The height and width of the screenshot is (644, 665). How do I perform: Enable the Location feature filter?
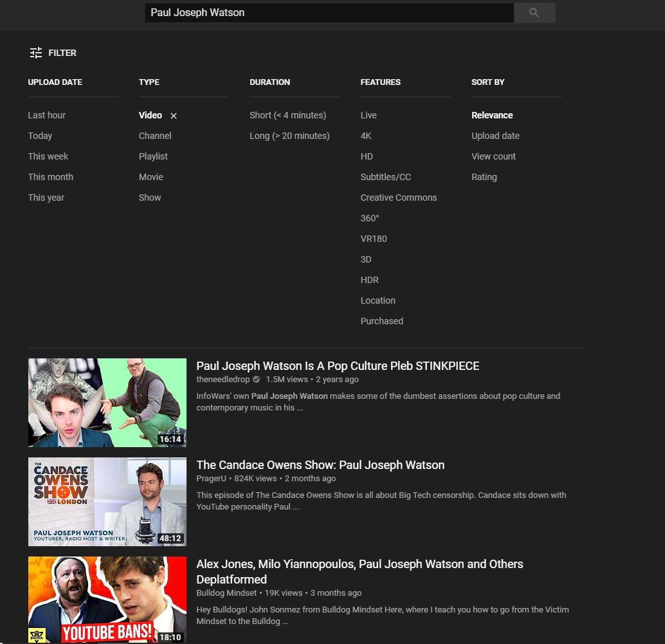click(x=378, y=300)
